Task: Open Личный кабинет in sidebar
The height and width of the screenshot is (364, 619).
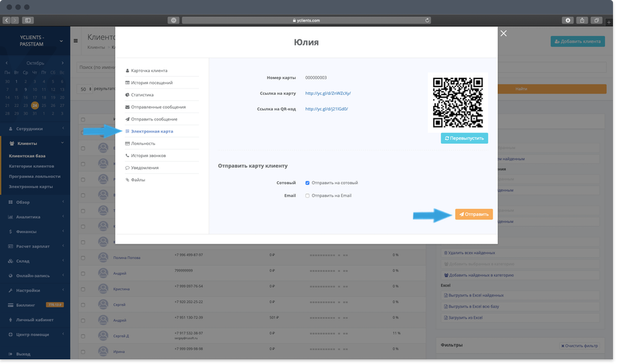Action: click(35, 321)
